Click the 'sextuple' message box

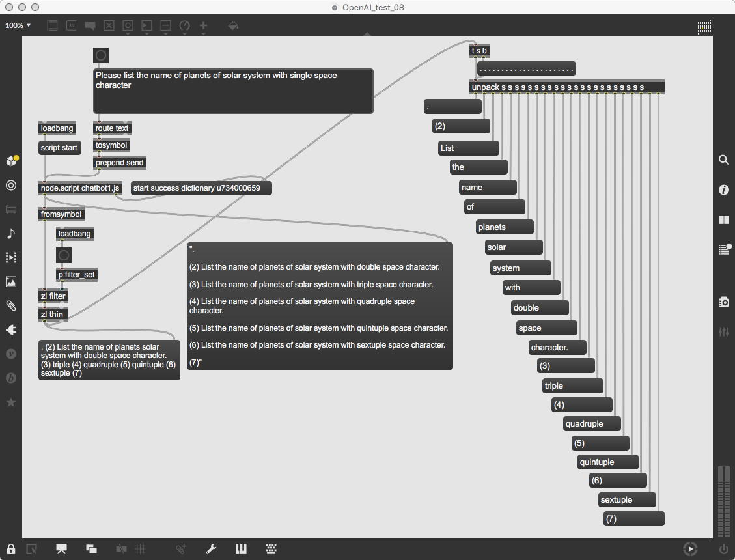pyautogui.click(x=627, y=500)
